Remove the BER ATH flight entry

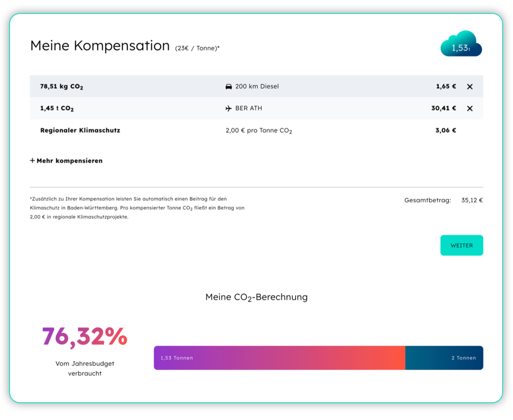(x=470, y=108)
